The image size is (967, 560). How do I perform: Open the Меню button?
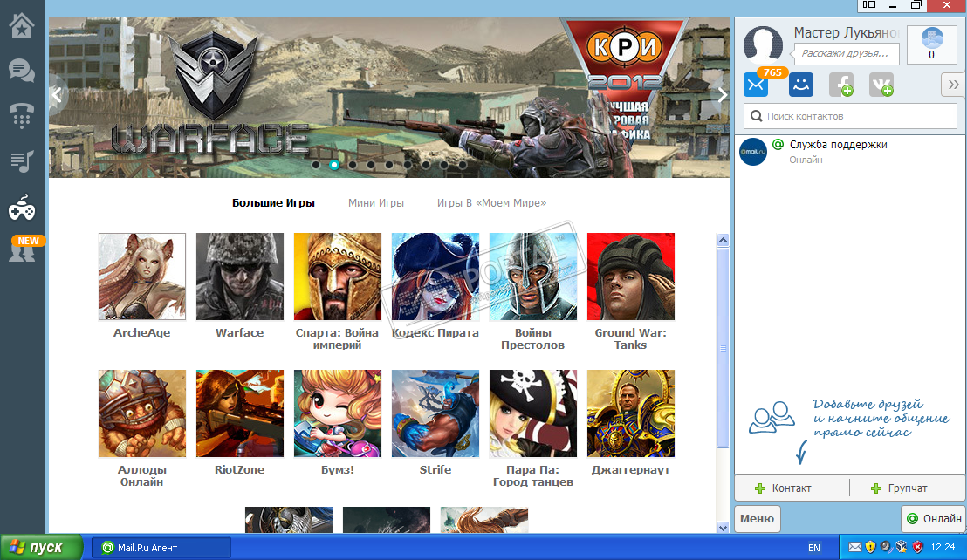(757, 519)
